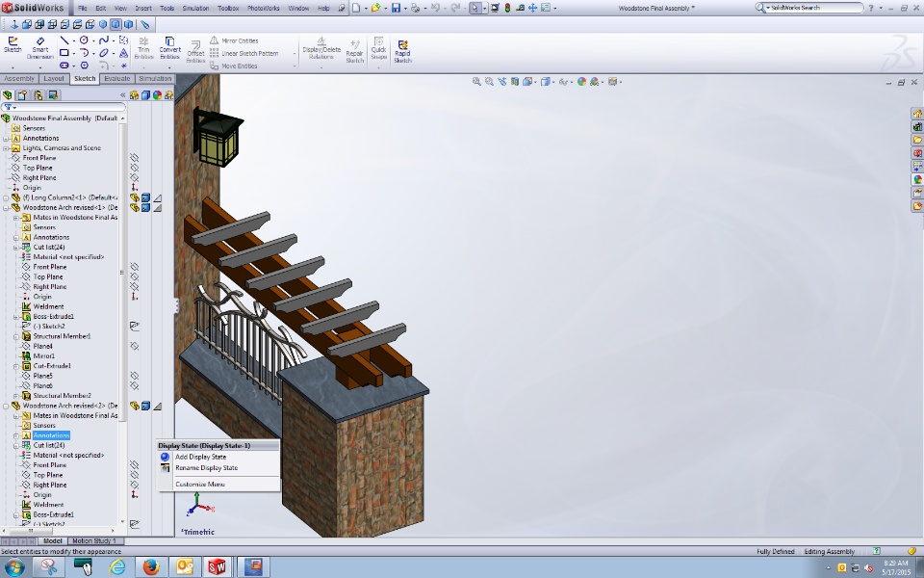Collapse the display pane chevron
The height and width of the screenshot is (578, 924).
pos(122,95)
